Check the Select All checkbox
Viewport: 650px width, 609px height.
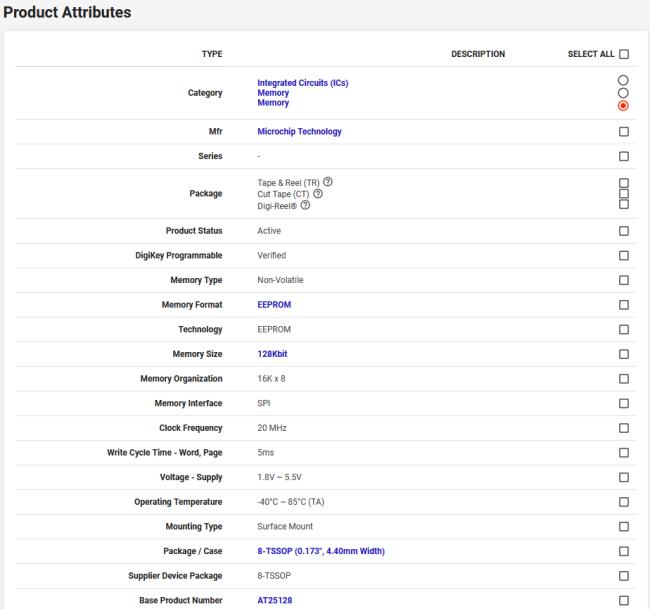click(x=624, y=54)
